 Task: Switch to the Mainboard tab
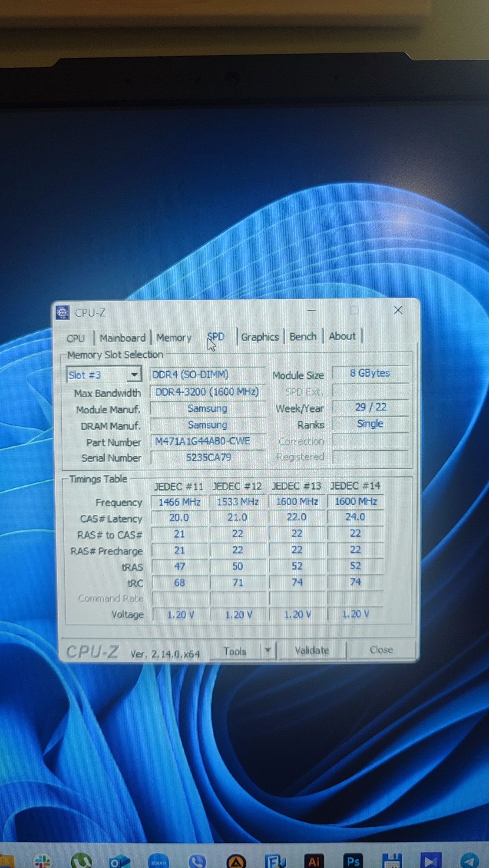point(122,338)
